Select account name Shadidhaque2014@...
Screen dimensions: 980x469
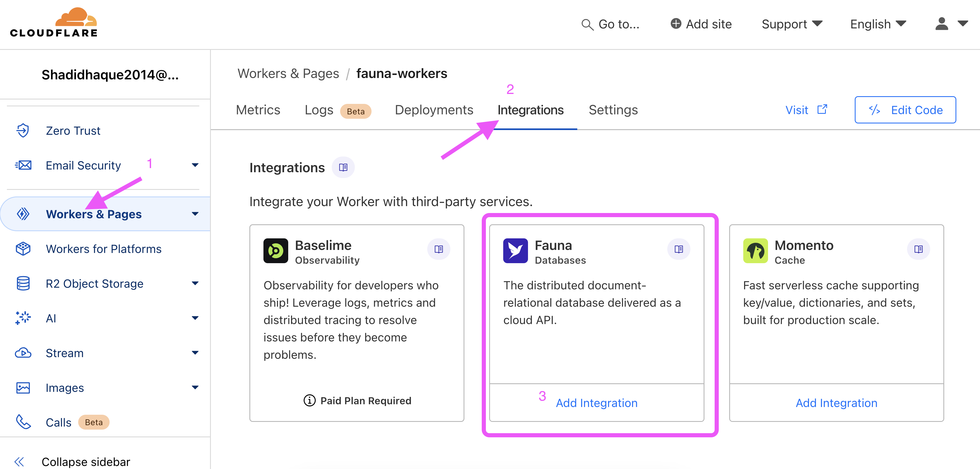(x=110, y=75)
